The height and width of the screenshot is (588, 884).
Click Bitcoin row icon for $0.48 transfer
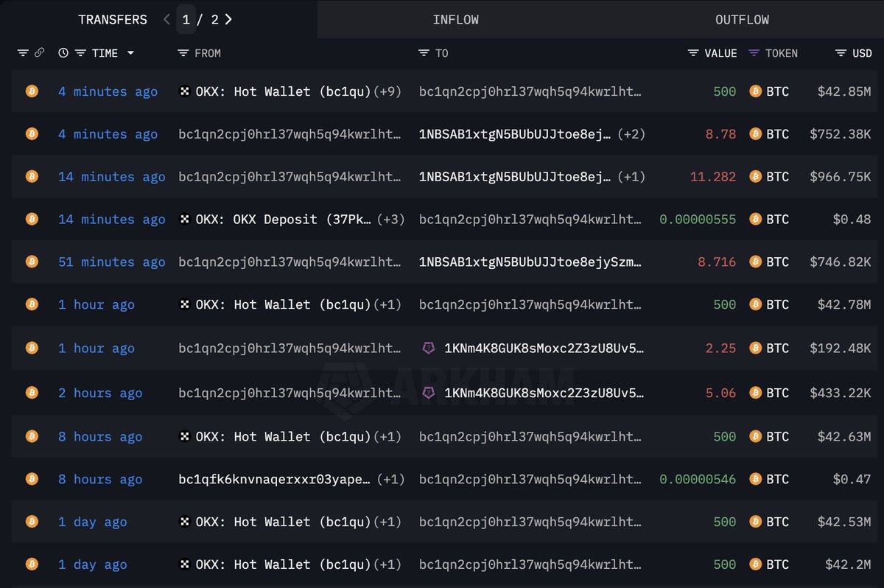click(x=32, y=220)
